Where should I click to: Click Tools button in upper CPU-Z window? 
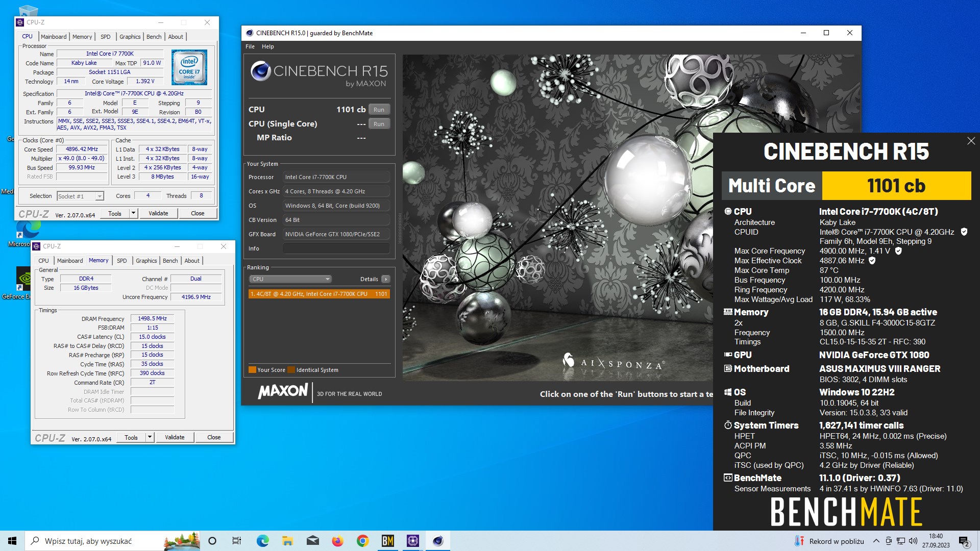coord(115,213)
